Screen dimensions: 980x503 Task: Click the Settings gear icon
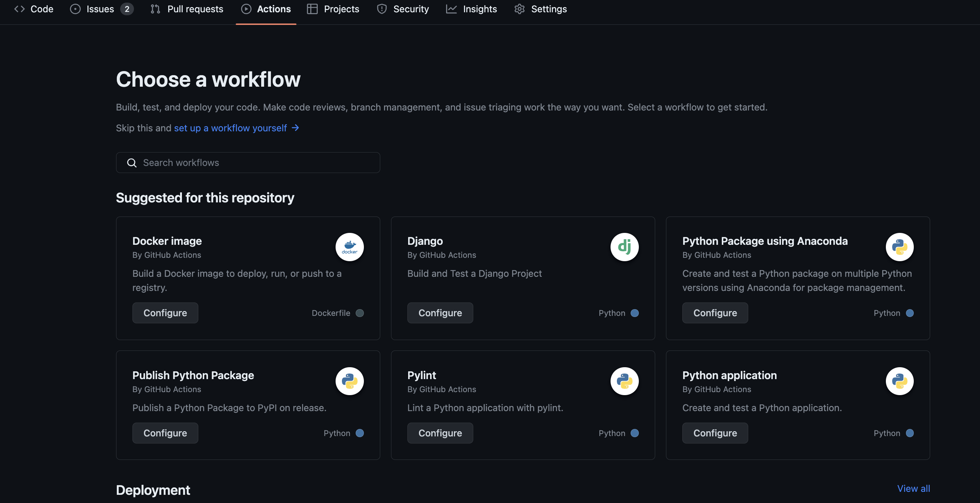coord(519,9)
